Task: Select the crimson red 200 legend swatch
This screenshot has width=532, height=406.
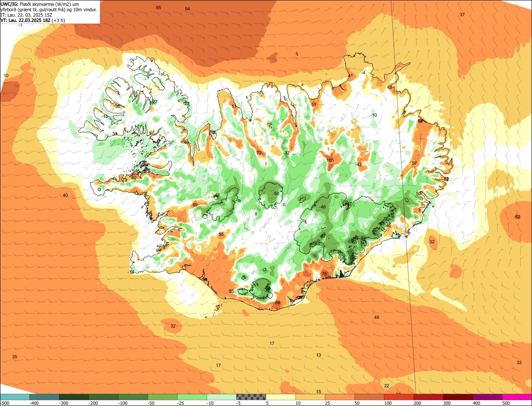Action: click(428, 397)
